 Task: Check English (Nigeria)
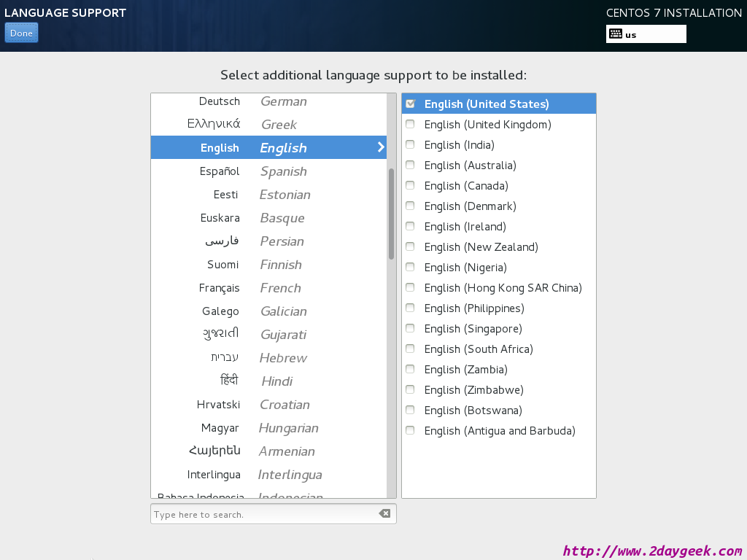[410, 267]
